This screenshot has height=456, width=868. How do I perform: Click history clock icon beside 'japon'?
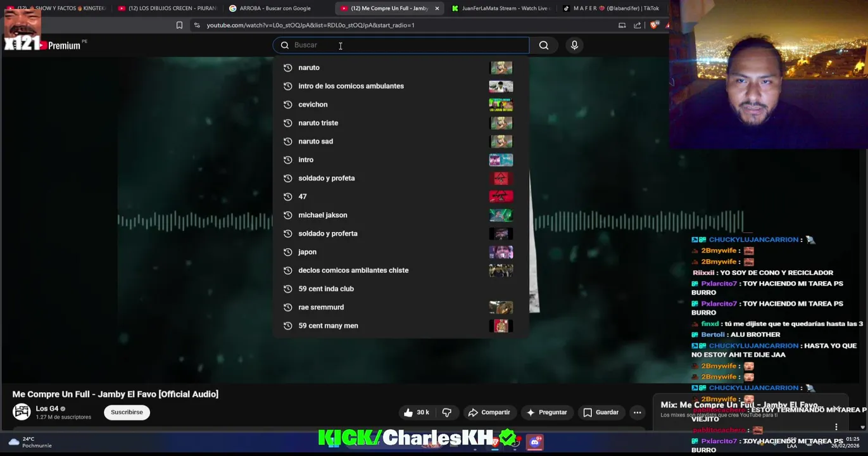[287, 251]
